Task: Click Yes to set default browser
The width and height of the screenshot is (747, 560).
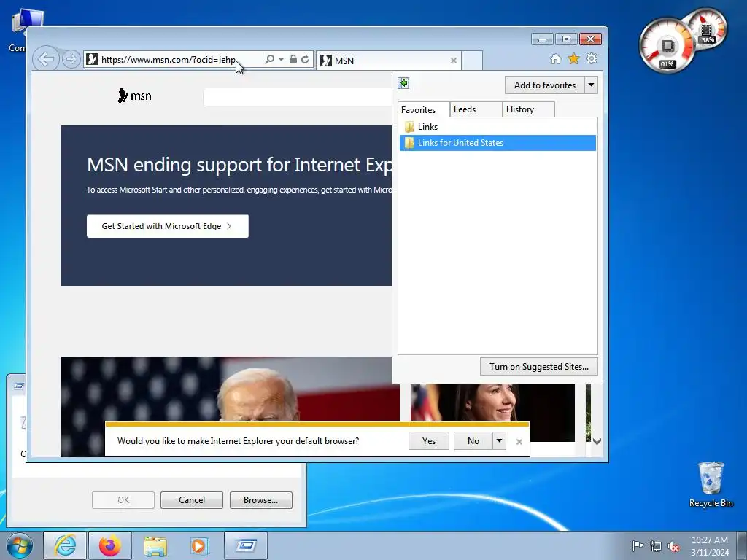Action: click(x=429, y=441)
